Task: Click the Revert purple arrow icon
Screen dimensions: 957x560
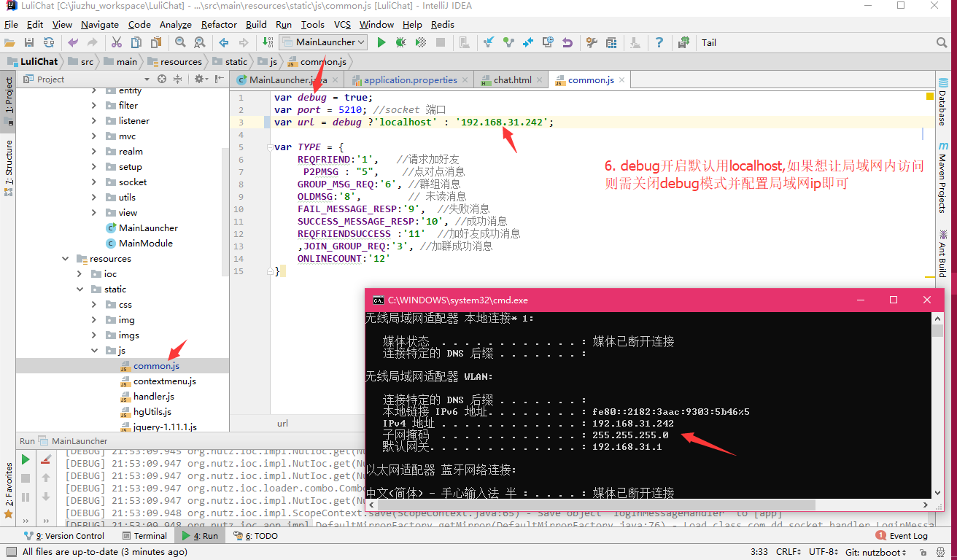Action: pos(567,42)
